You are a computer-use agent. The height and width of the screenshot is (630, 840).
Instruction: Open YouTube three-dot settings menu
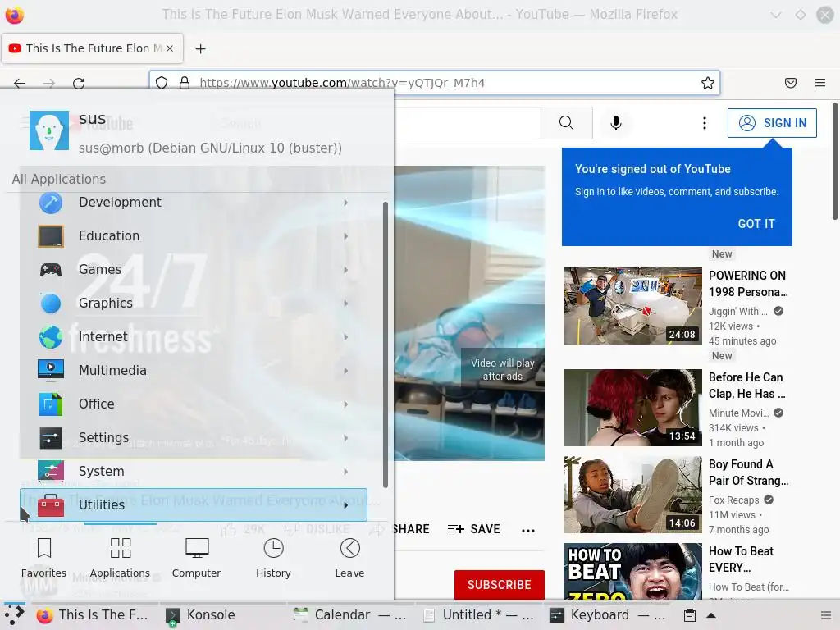click(x=705, y=123)
